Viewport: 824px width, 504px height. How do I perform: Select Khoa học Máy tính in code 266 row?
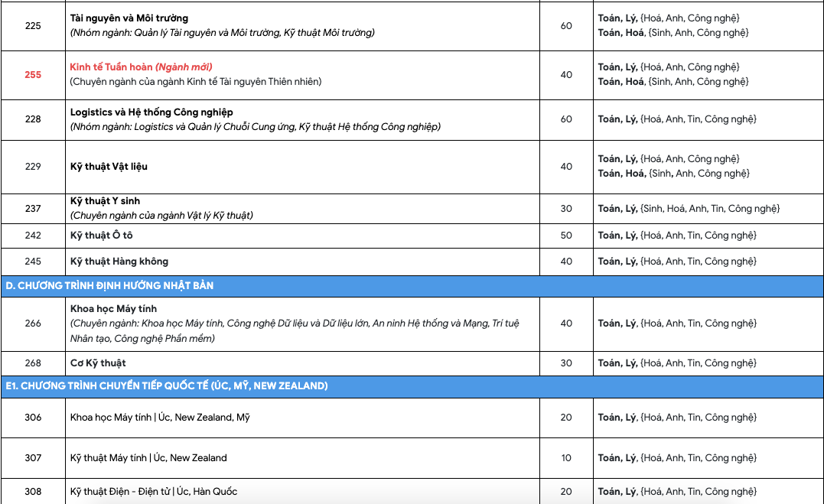(x=113, y=309)
